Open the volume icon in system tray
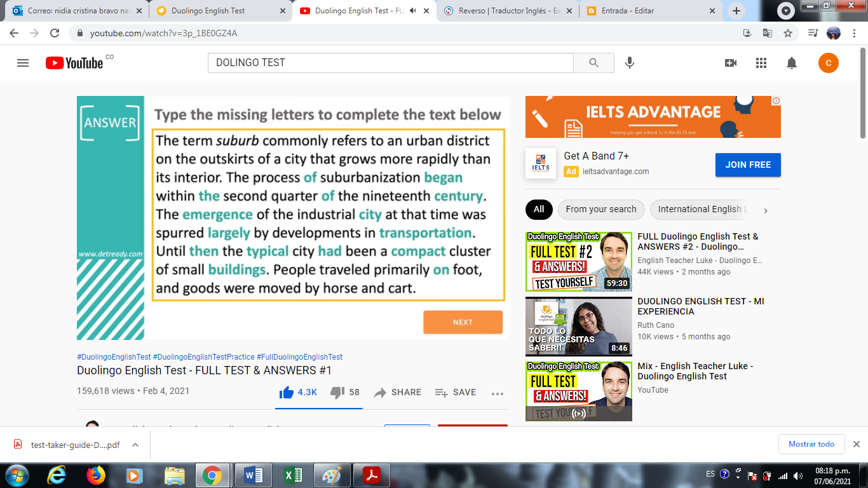Screen dimensions: 868x488 797,475
